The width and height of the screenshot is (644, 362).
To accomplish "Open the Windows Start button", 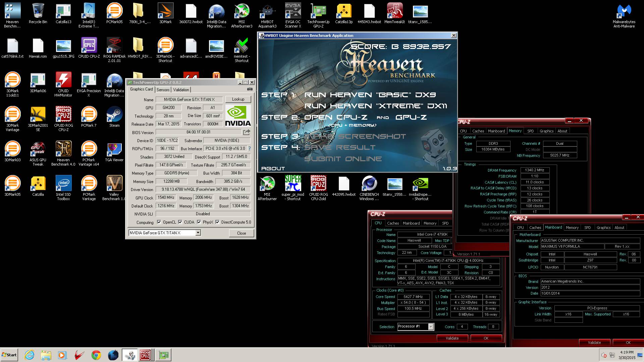I will click(9, 355).
